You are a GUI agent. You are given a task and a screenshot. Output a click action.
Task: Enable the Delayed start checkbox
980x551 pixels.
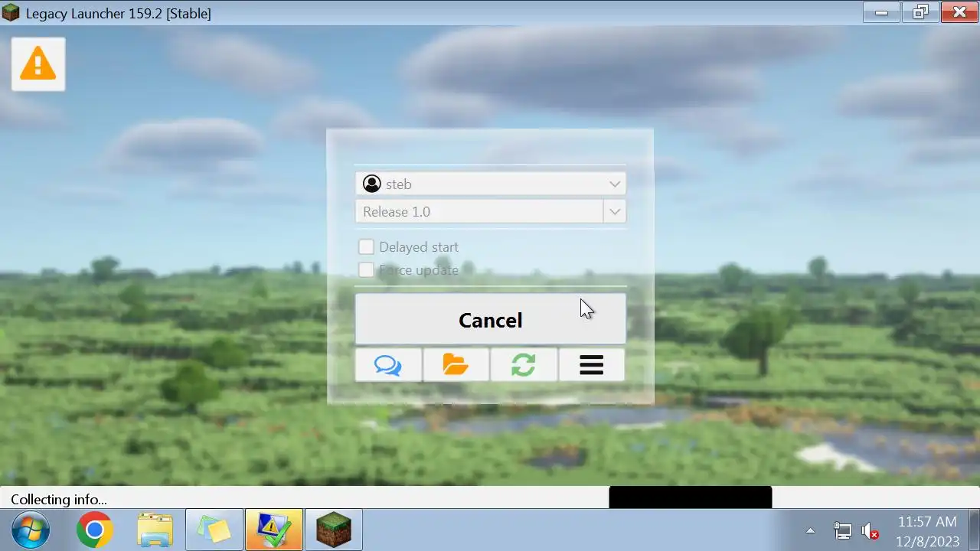click(x=366, y=247)
